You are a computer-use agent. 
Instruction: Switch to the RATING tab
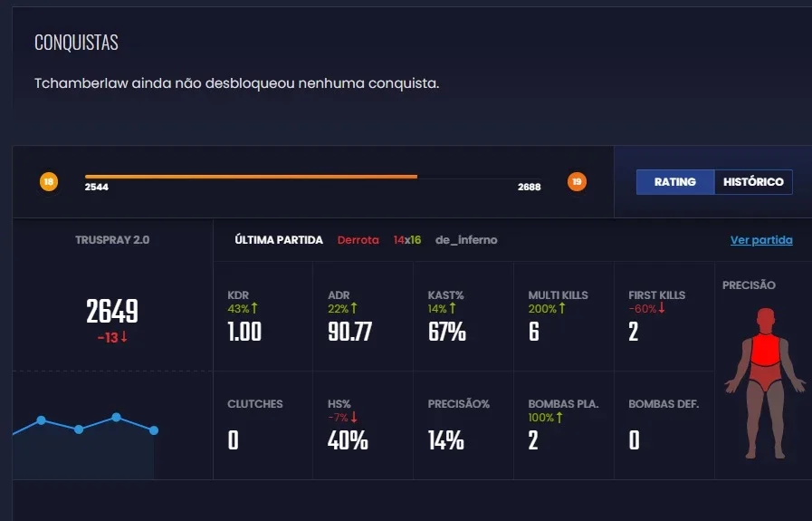click(674, 182)
